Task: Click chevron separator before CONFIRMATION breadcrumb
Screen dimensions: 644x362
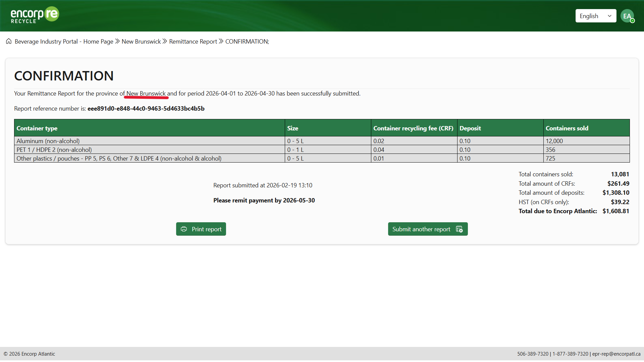Action: click(x=221, y=41)
